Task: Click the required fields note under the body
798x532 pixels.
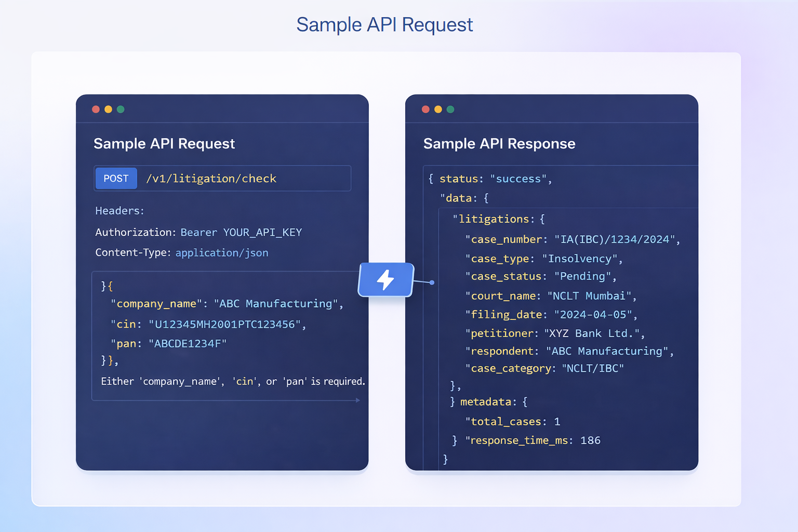Action: coord(233,381)
